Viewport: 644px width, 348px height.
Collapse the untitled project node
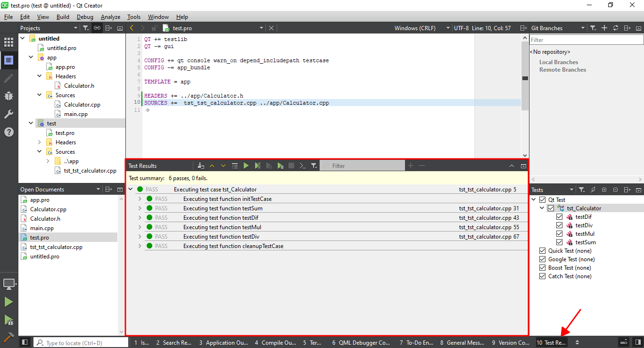pos(23,39)
